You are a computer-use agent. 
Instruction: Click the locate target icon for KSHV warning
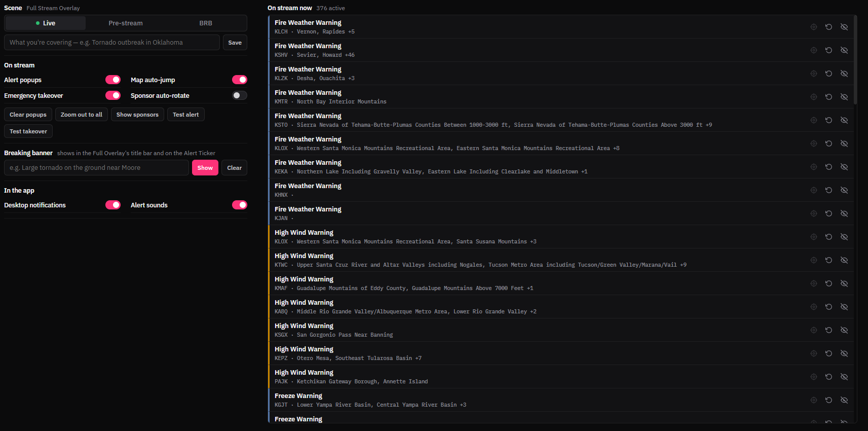[814, 50]
